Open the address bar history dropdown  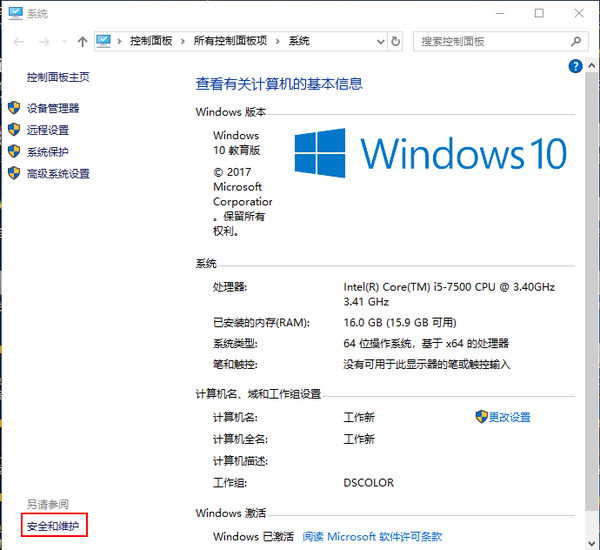pos(380,41)
